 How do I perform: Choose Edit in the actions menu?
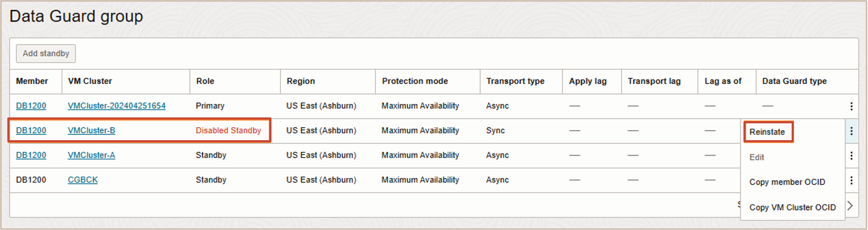click(756, 157)
